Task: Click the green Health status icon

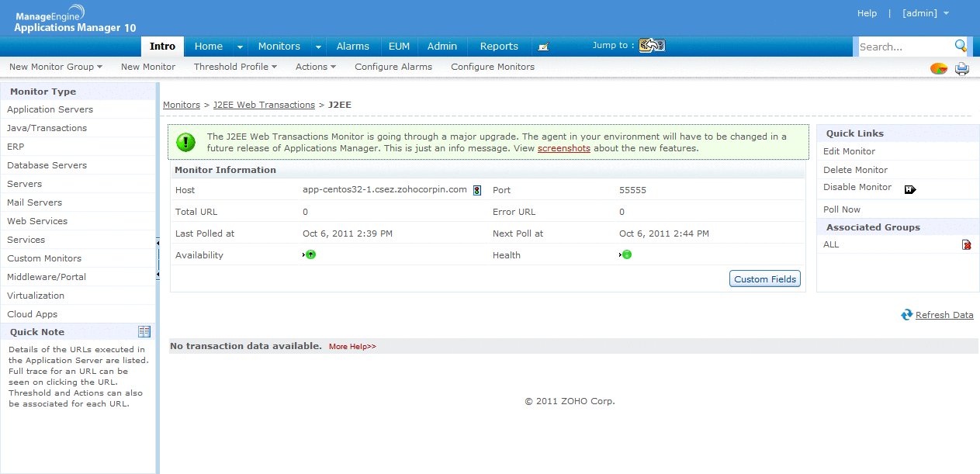Action: coord(627,254)
